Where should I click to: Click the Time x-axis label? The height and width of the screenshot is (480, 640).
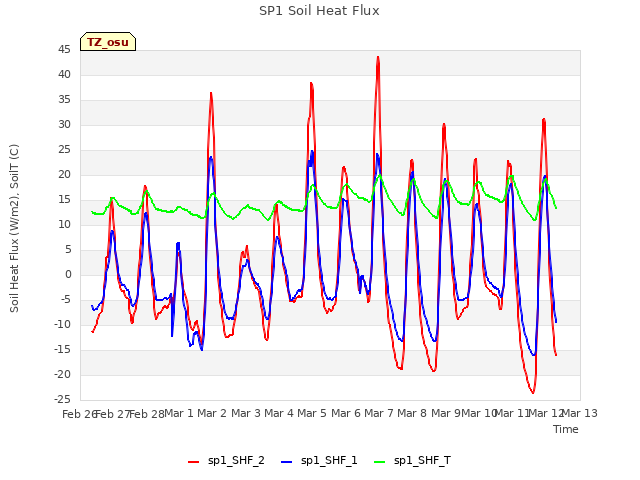[x=566, y=429]
